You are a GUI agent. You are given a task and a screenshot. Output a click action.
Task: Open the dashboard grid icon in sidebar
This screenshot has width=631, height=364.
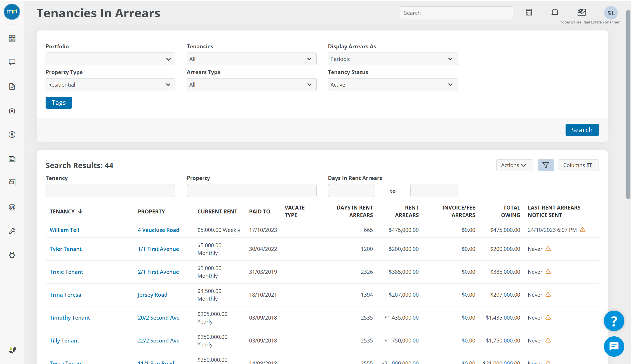tap(12, 38)
